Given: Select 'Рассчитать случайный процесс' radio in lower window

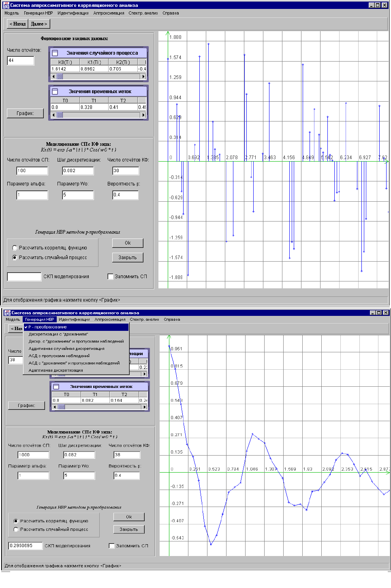Looking at the screenshot, I should click(x=16, y=529).
